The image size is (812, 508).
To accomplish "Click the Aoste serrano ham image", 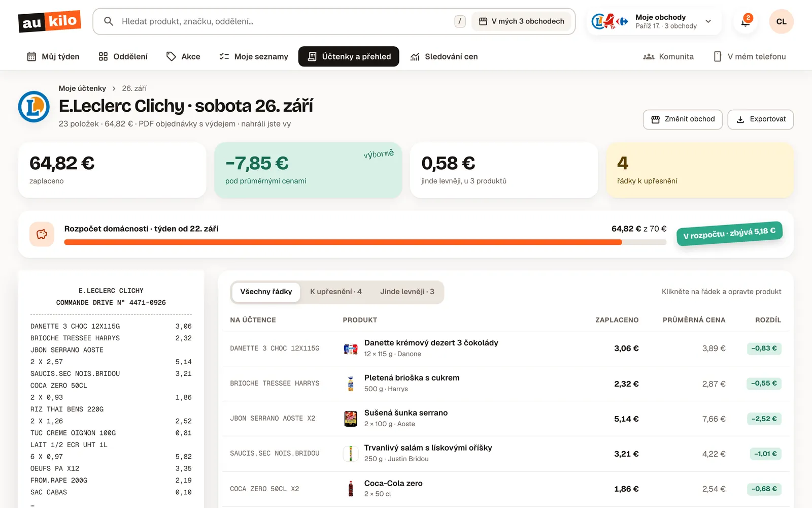I will (x=351, y=419).
